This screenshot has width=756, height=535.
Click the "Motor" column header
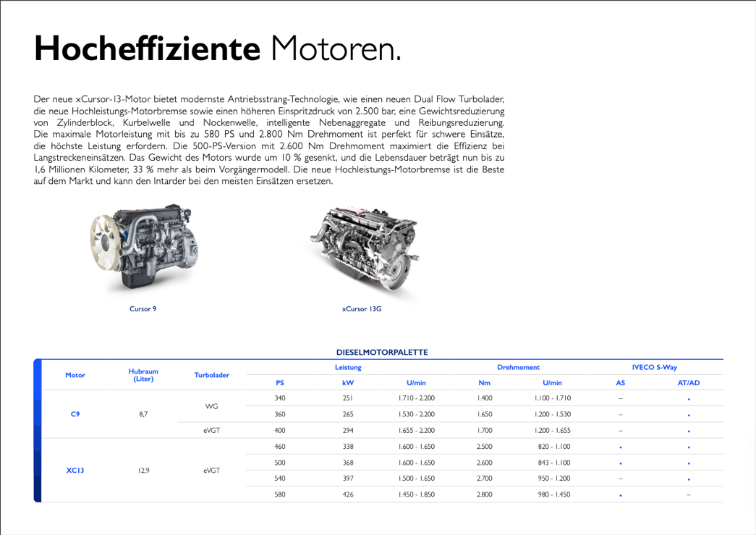[x=75, y=375]
